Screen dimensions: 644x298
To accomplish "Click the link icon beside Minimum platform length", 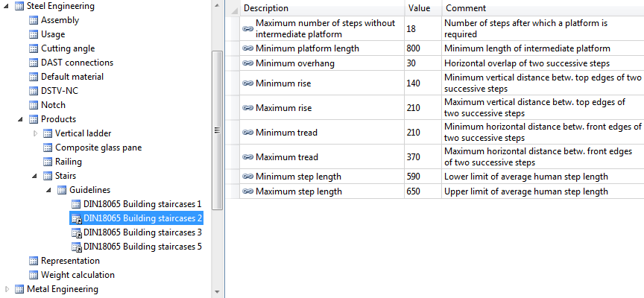I will click(248, 48).
